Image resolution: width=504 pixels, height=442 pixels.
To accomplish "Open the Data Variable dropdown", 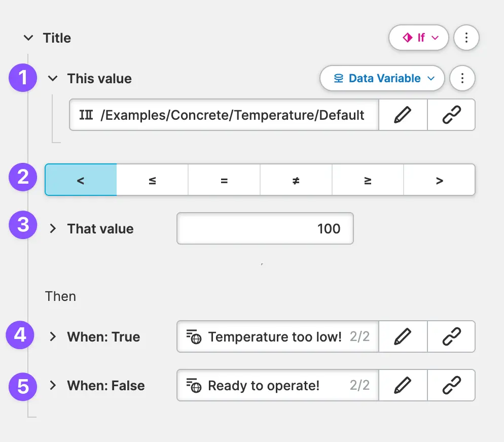I will click(382, 79).
